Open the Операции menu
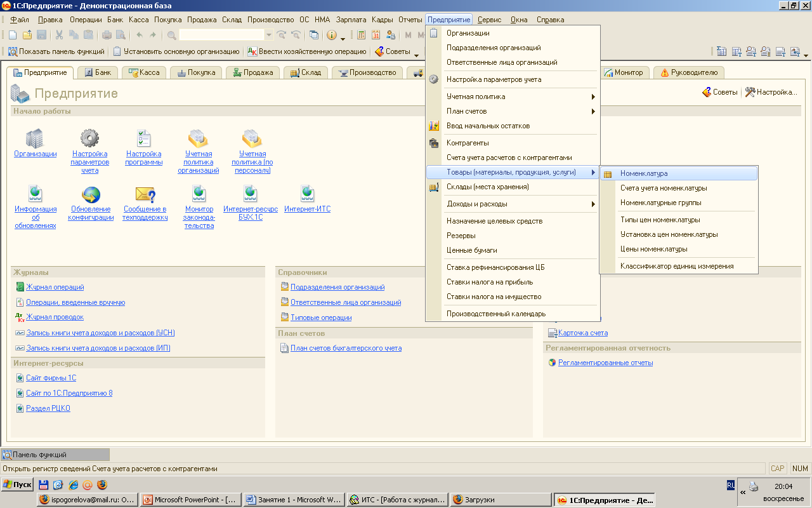Screen dimensions: 812x508 pos(86,20)
